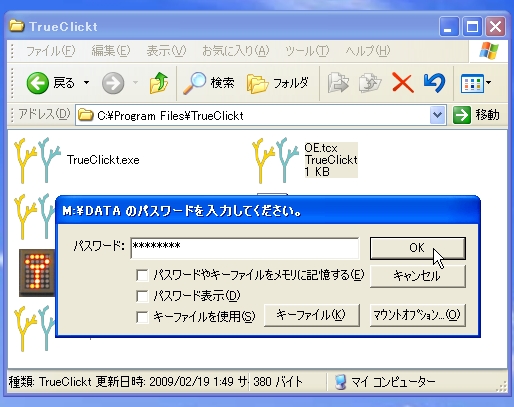514x407 pixels.
Task: Select the OE.tcx file icon
Action: point(275,160)
